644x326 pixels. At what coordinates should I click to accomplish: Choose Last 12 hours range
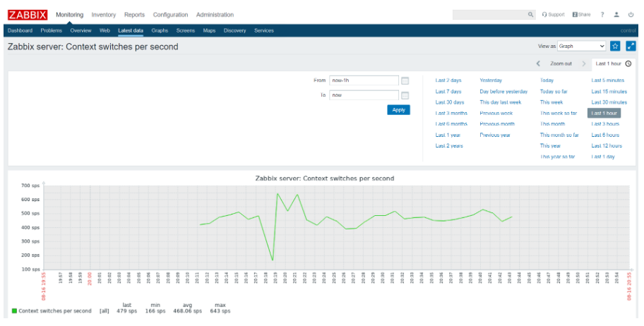pos(607,146)
